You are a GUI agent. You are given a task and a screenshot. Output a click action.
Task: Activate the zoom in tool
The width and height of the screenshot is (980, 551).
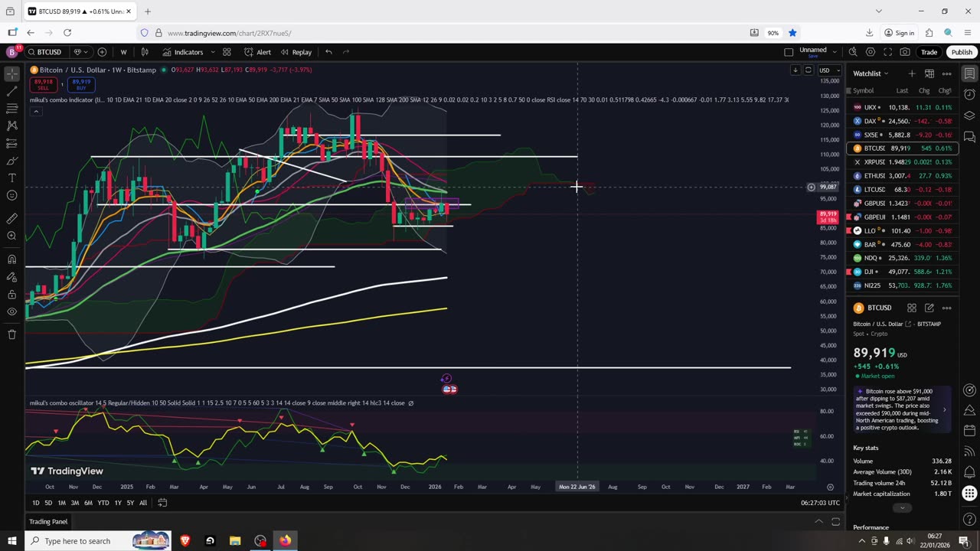tap(12, 236)
